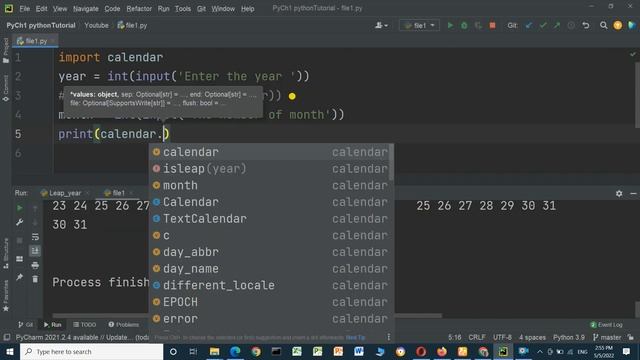The width and height of the screenshot is (640, 360).
Task: Click the Next Tip link
Action: click(356, 338)
